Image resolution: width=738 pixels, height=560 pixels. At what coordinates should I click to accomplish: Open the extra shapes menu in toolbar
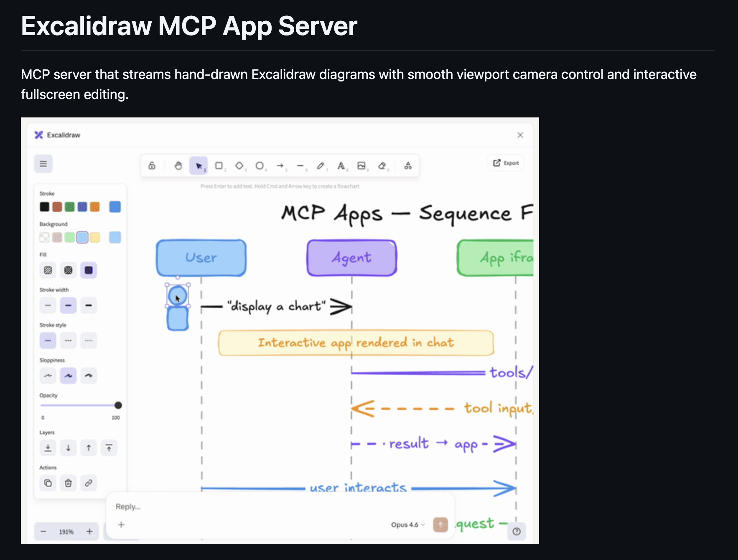[x=407, y=165]
